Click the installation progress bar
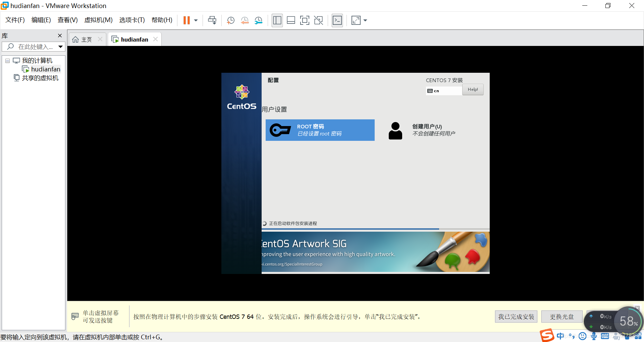This screenshot has height=342, width=644. (x=375, y=229)
